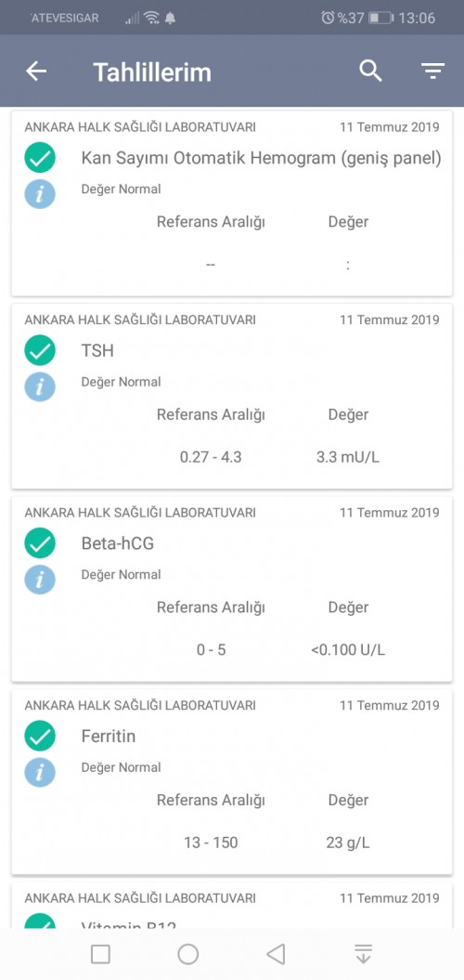Tap green checkmark on Hemogram card
Screen dimensions: 464x980
pos(40,158)
